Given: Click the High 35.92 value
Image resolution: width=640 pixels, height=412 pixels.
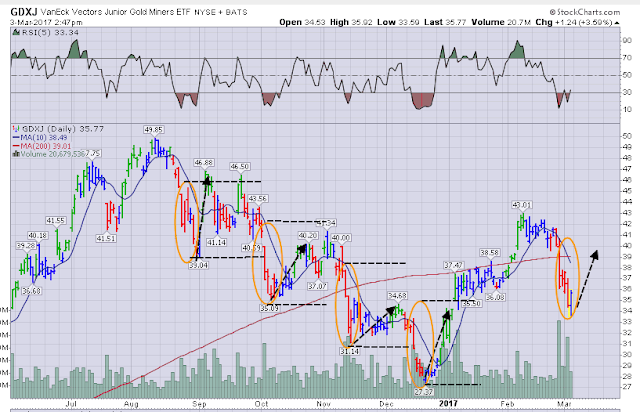Looking at the screenshot, I should 351,22.
